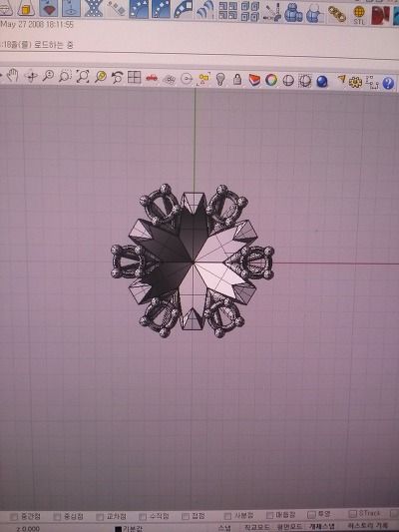
Task: Toggle the 접점 osnap checkbox
Action: click(186, 516)
